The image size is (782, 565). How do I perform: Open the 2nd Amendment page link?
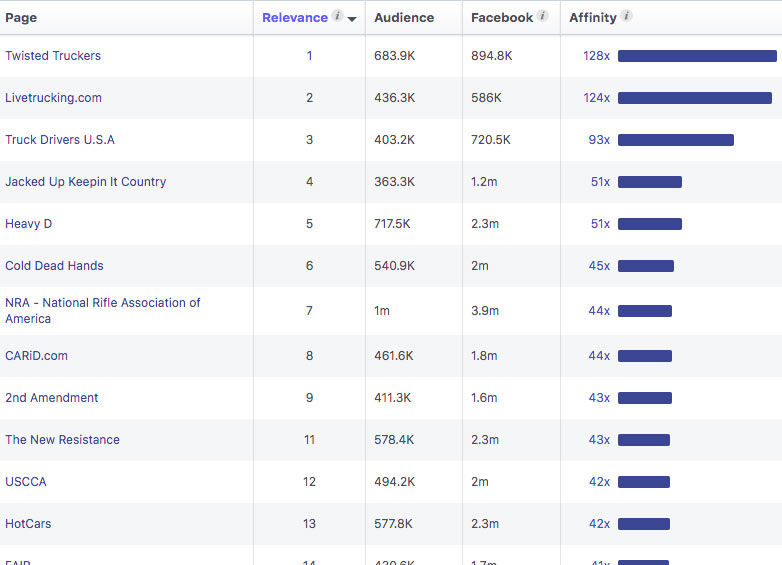51,397
